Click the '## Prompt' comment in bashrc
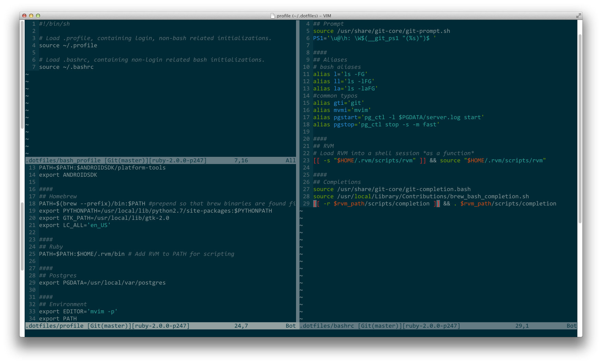 329,24
